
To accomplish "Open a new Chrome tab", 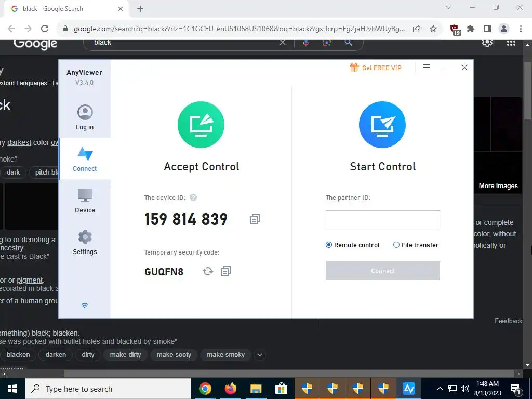I will [140, 9].
